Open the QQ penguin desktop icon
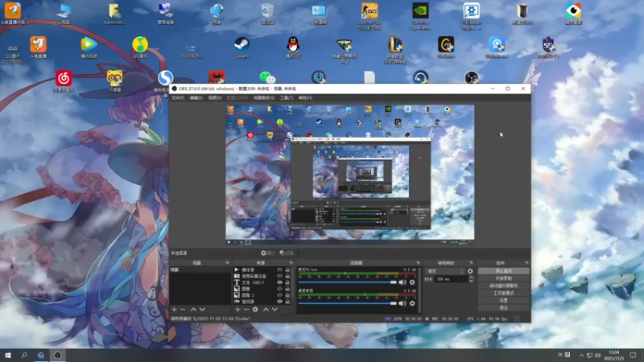Image resolution: width=644 pixels, height=362 pixels. tap(293, 45)
